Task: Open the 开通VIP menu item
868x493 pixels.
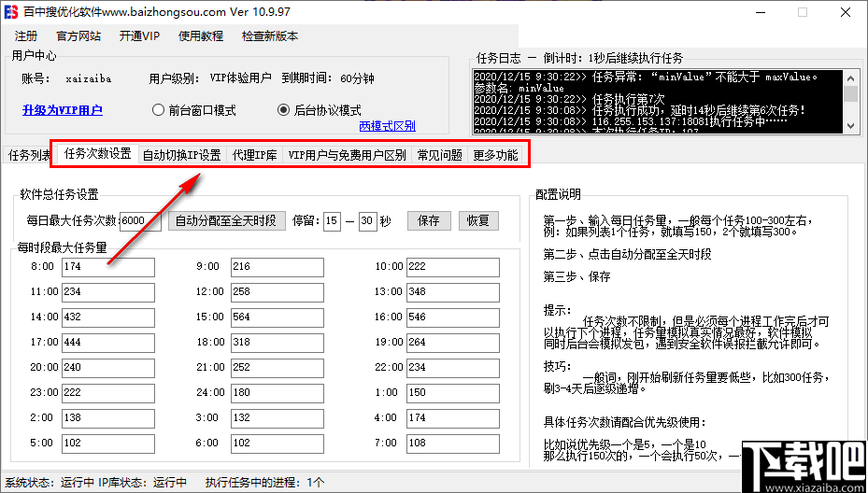Action: (x=139, y=36)
